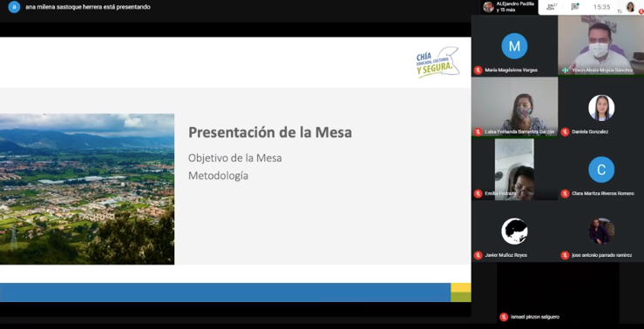Click the 'Objetivo de la Mesa' slide line
644x329 pixels.
point(235,158)
